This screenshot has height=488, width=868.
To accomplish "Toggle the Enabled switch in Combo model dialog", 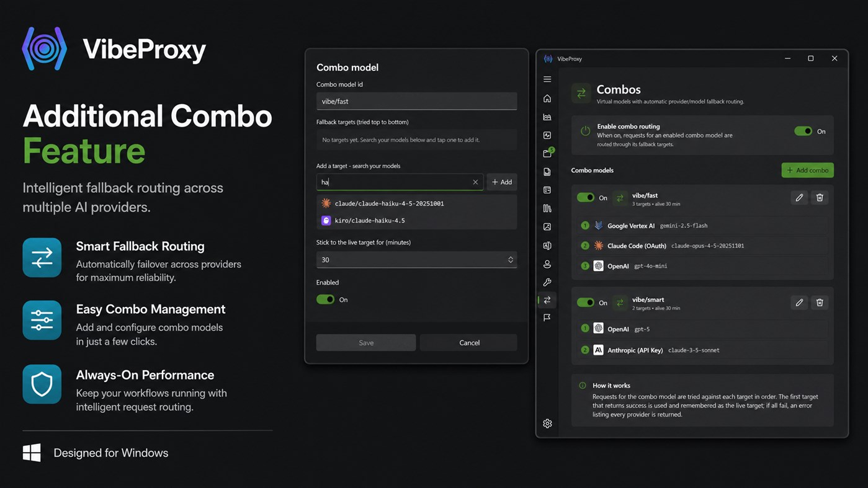I will point(326,299).
